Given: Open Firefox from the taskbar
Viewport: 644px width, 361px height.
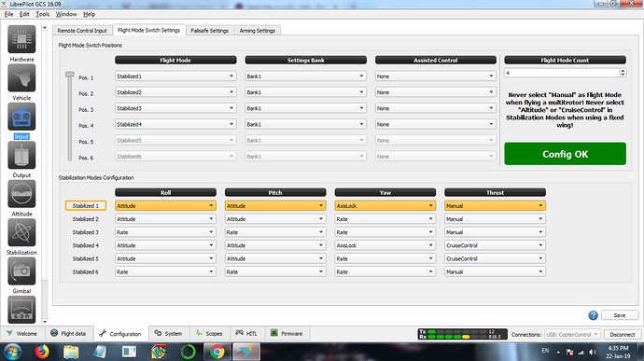Looking at the screenshot, I should [42, 352].
